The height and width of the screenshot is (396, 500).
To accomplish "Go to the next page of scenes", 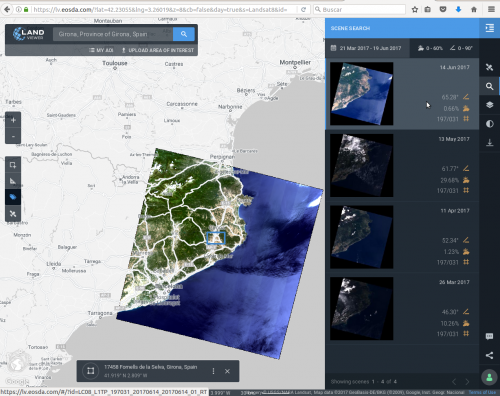I will coord(467,382).
